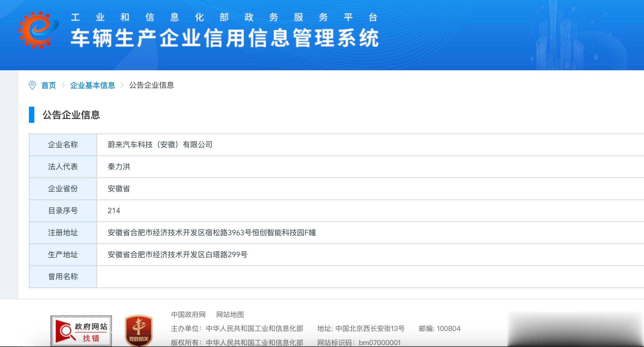Select company name 蔚来汽车科技（安徽）有限公司

tap(160, 145)
